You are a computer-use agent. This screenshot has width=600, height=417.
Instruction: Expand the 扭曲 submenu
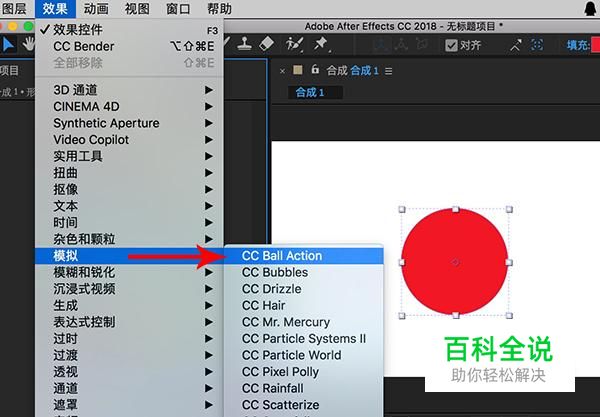(129, 173)
